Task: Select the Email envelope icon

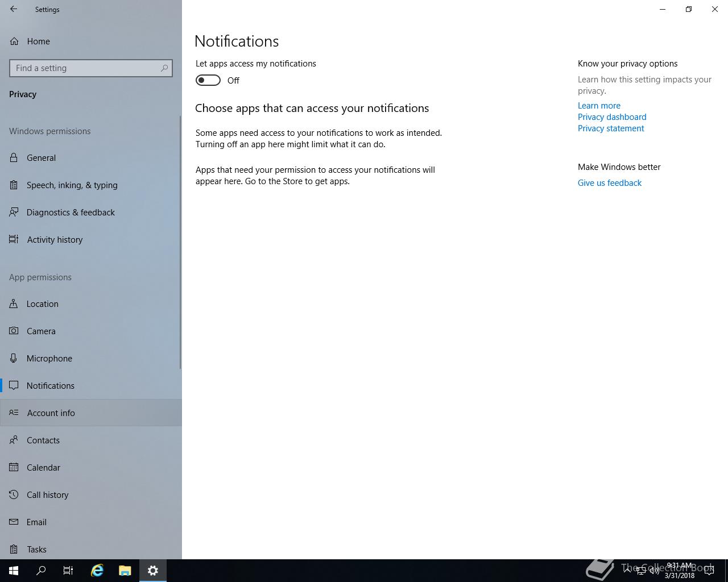Action: point(14,522)
